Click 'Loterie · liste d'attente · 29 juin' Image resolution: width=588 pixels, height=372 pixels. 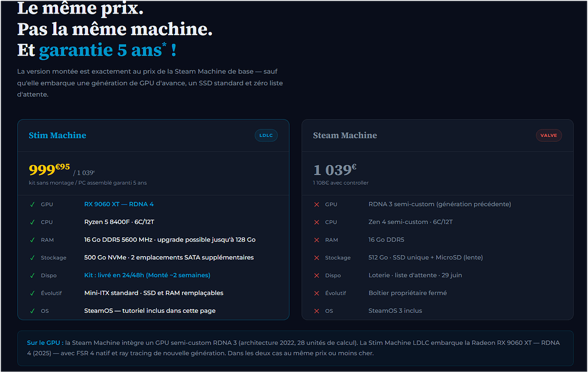pyautogui.click(x=415, y=275)
